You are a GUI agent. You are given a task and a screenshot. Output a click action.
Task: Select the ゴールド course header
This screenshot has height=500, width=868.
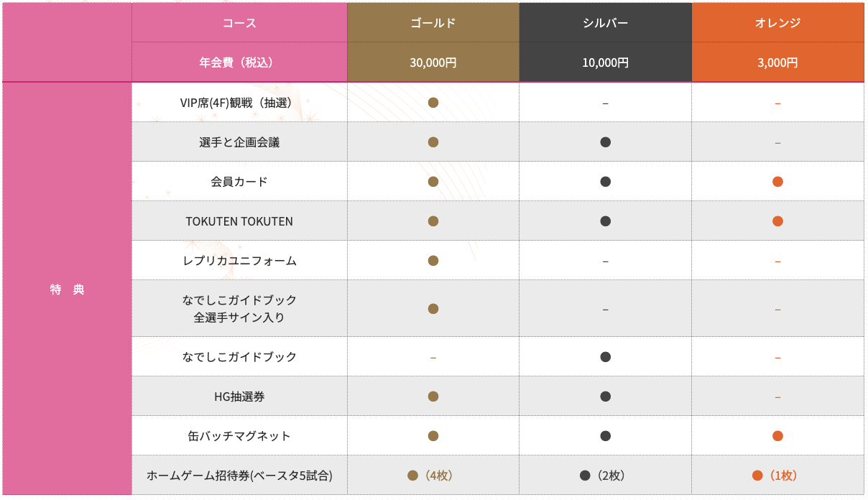pos(433,23)
